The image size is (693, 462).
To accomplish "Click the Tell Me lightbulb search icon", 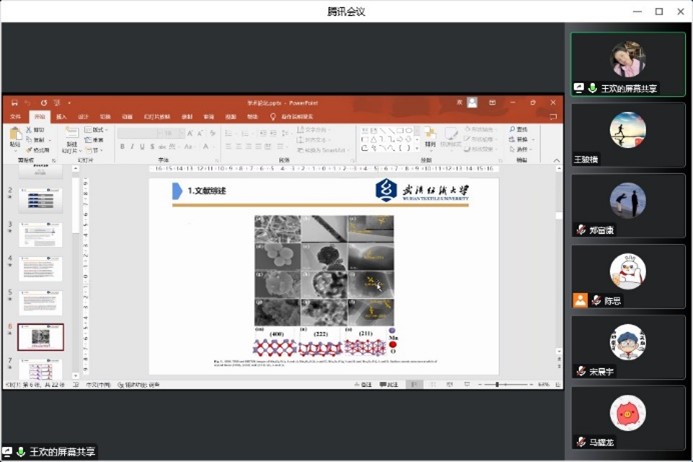I will point(273,117).
